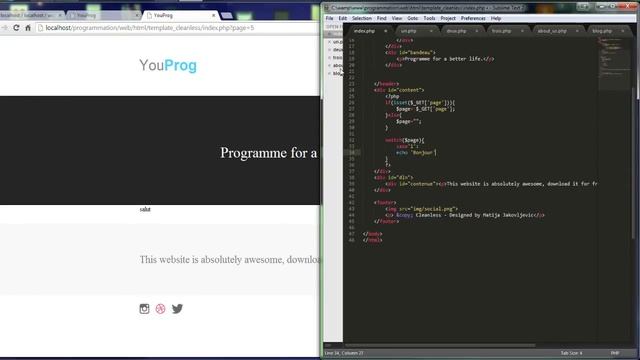The width and height of the screenshot is (640, 360).
Task: Open the Selection menu
Action: (362, 18)
